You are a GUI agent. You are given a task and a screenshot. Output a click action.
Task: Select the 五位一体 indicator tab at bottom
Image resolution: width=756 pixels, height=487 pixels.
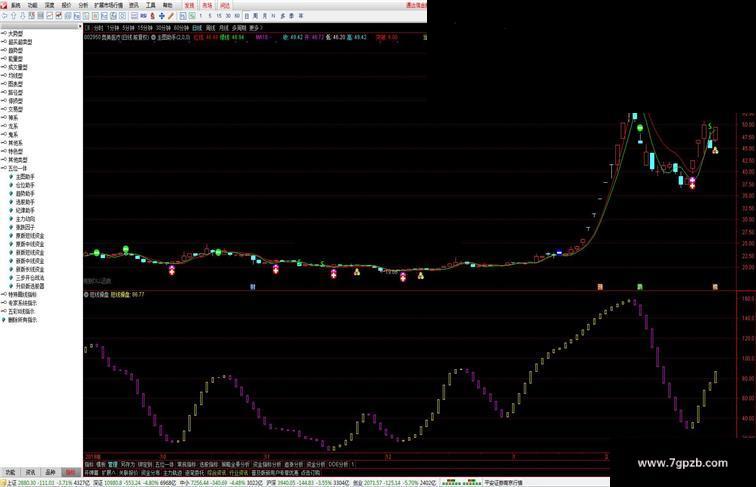coord(164,464)
